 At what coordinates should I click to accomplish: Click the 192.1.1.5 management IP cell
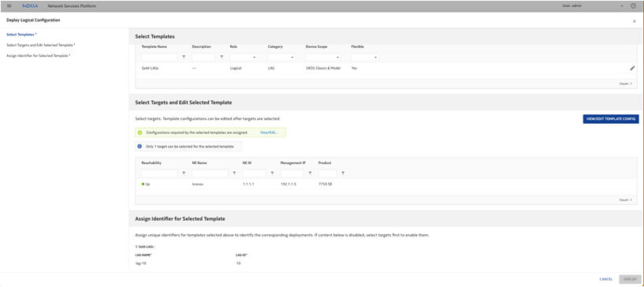point(288,184)
